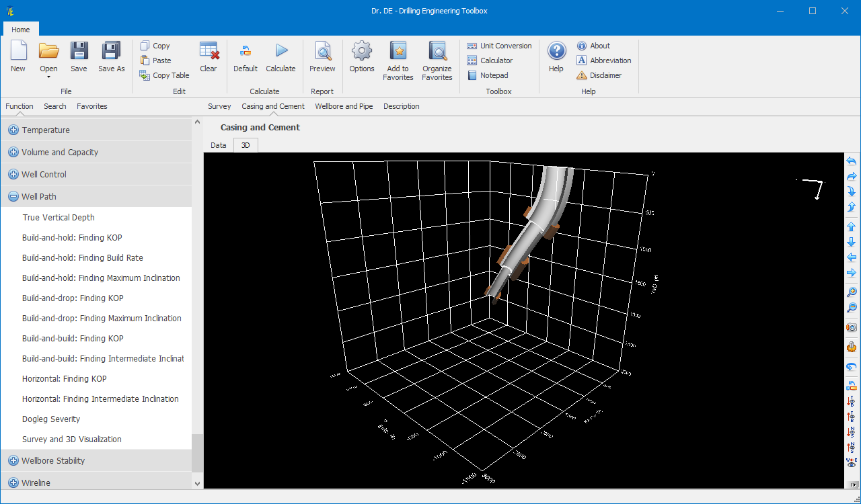Collapse the Well Path section
This screenshot has height=504, width=861.
tap(13, 197)
